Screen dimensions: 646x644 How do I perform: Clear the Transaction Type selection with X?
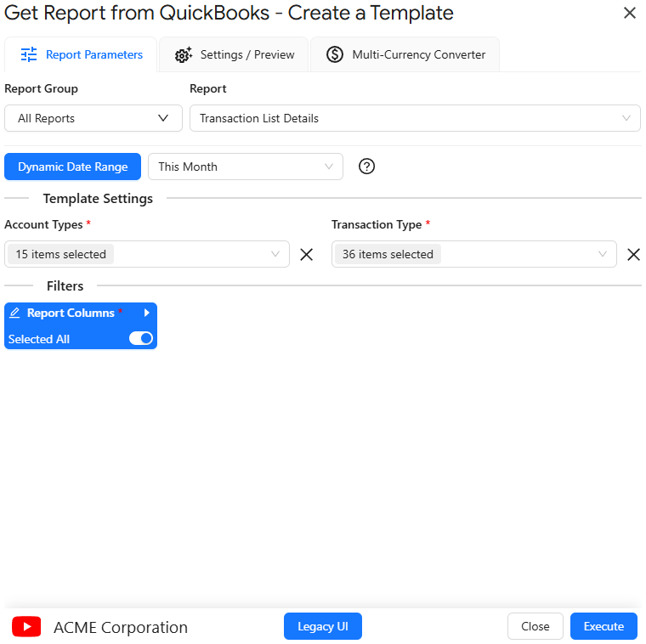(x=633, y=255)
